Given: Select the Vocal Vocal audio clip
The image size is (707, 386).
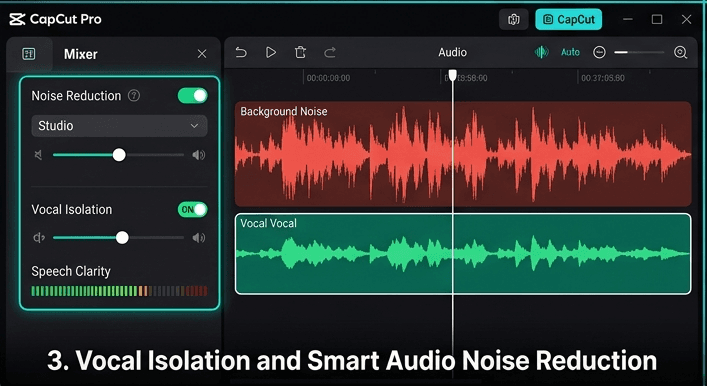Looking at the screenshot, I should [463, 254].
